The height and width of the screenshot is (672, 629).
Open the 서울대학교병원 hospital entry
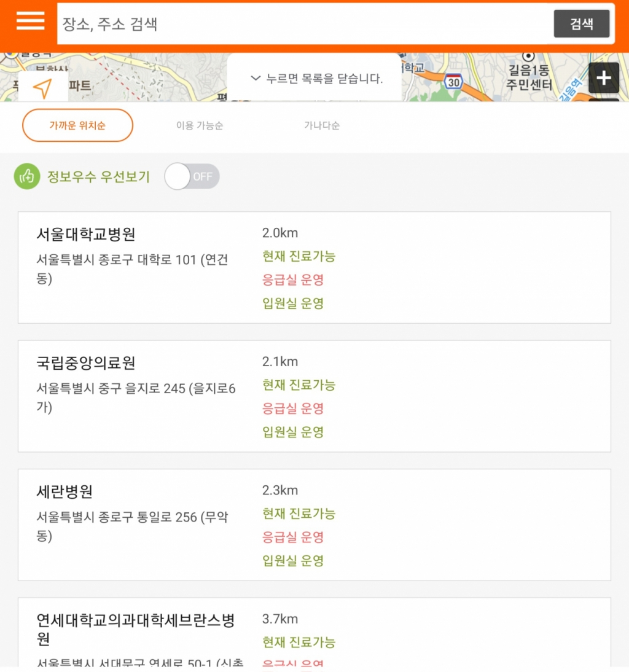[85, 235]
